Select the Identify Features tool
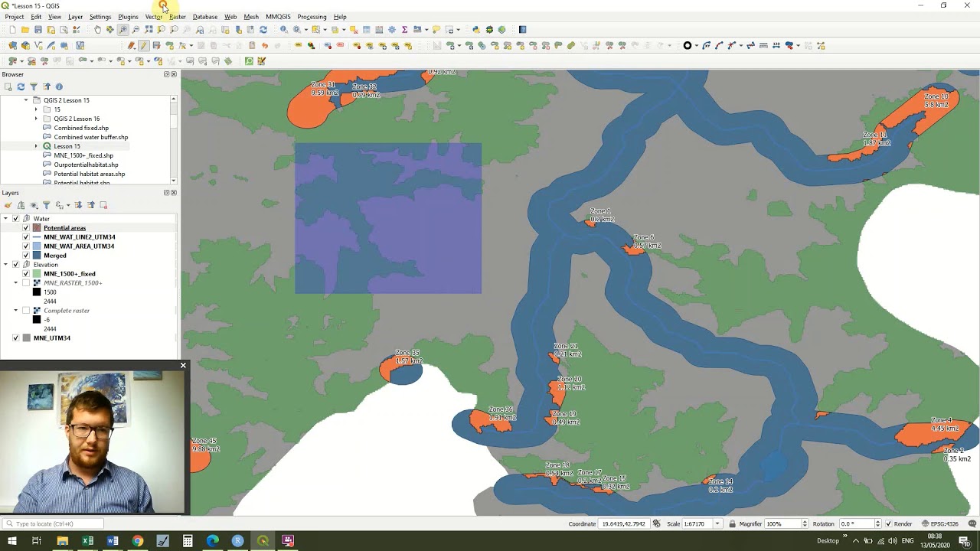Screen dimensions: 980x551 pyautogui.click(x=284, y=30)
